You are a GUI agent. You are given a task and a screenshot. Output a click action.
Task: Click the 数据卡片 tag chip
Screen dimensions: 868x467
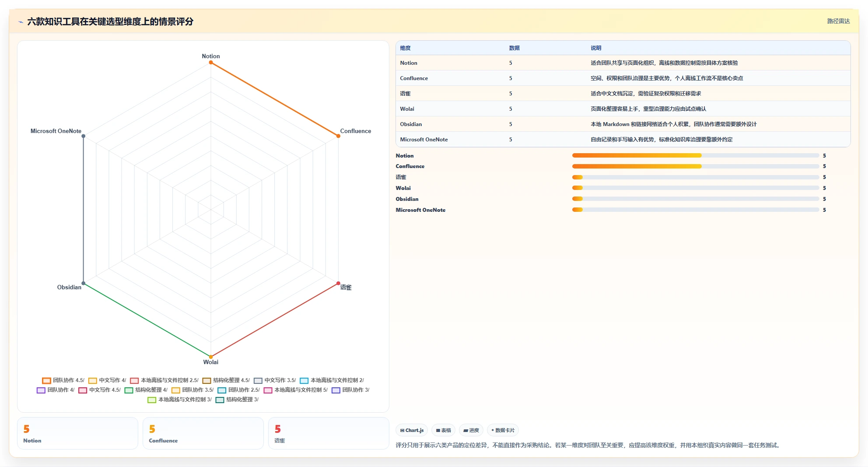point(503,430)
